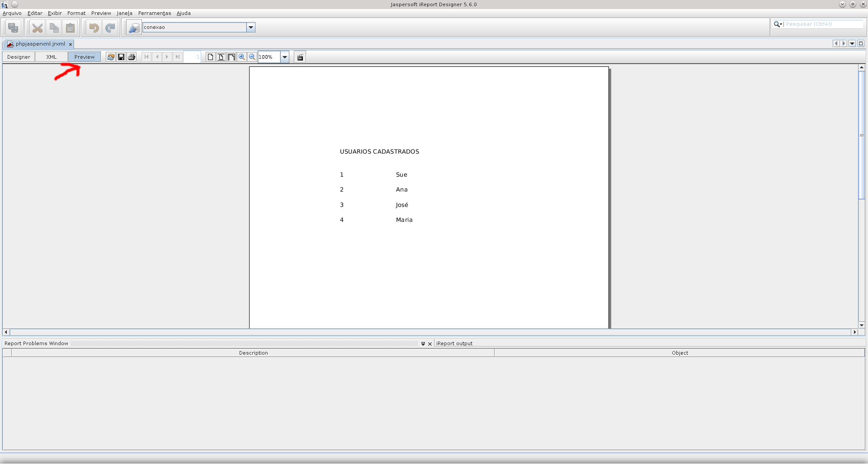This screenshot has height=464, width=868.
Task: Click the clapperboard icon after zoom box
Action: pyautogui.click(x=300, y=57)
